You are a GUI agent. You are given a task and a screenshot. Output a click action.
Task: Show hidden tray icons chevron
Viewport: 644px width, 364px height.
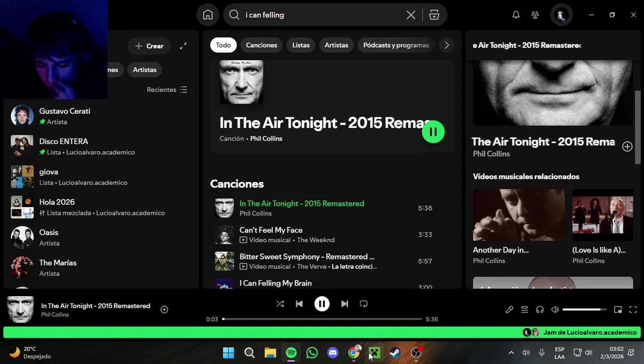511,353
